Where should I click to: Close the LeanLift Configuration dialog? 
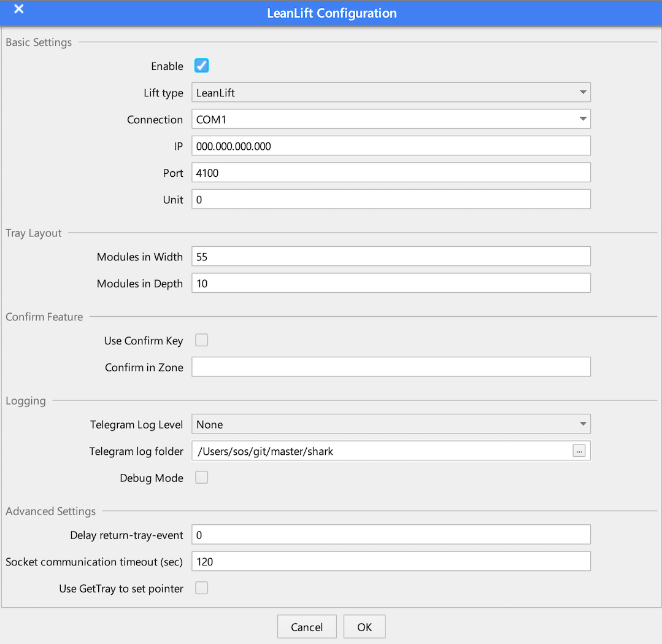(x=18, y=9)
